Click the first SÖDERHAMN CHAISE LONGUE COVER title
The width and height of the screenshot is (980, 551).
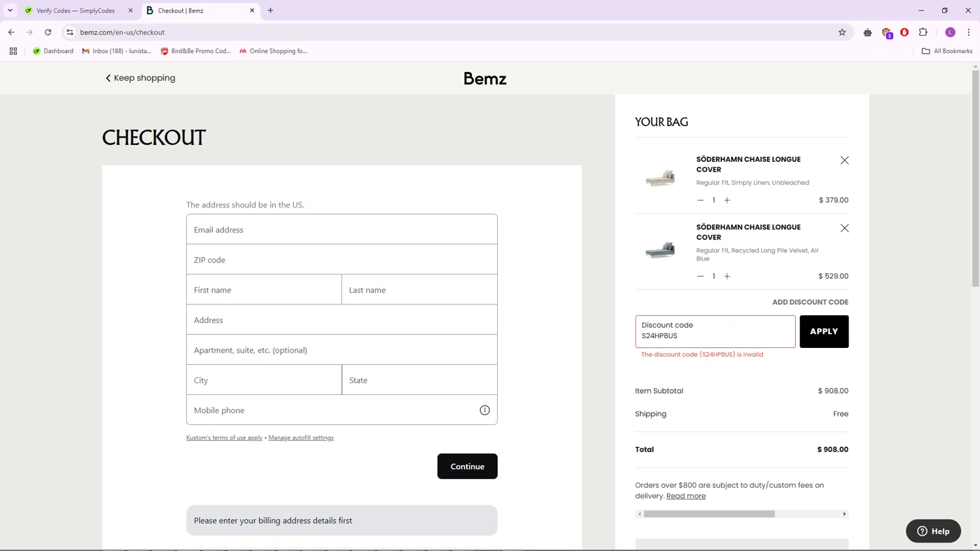click(x=748, y=164)
